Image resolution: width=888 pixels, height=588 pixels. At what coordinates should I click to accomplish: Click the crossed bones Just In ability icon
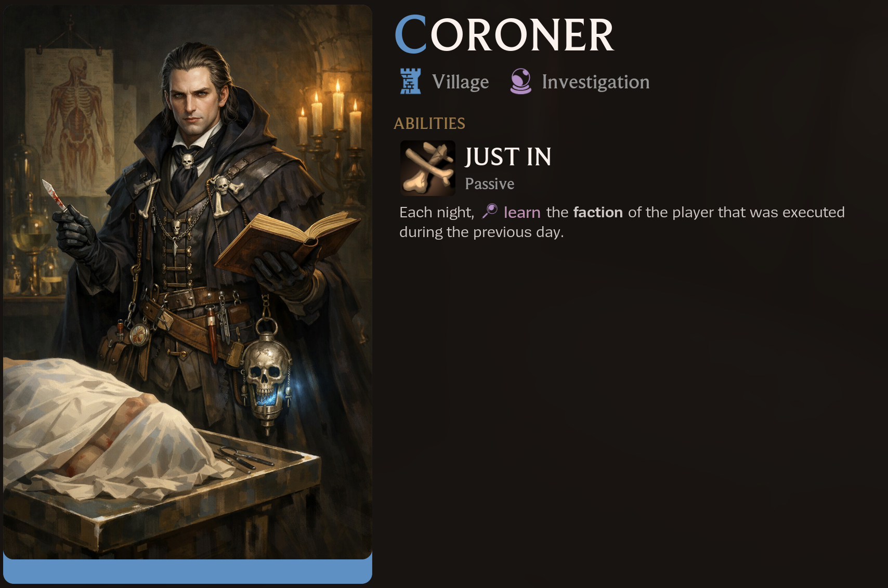[427, 168]
